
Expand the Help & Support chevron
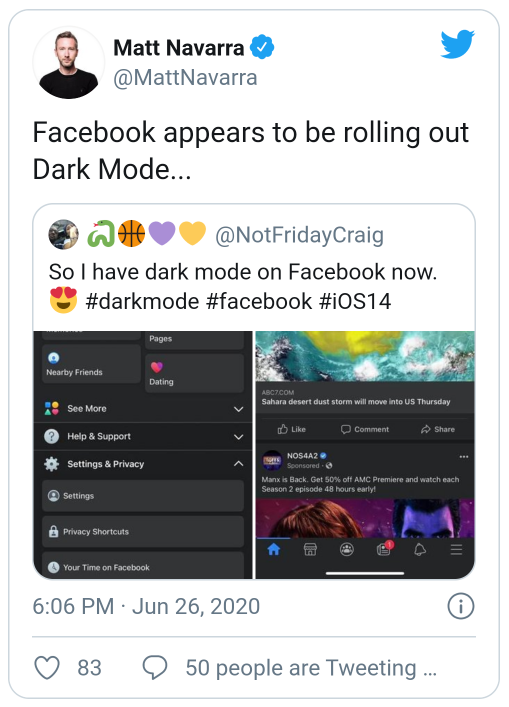(238, 437)
